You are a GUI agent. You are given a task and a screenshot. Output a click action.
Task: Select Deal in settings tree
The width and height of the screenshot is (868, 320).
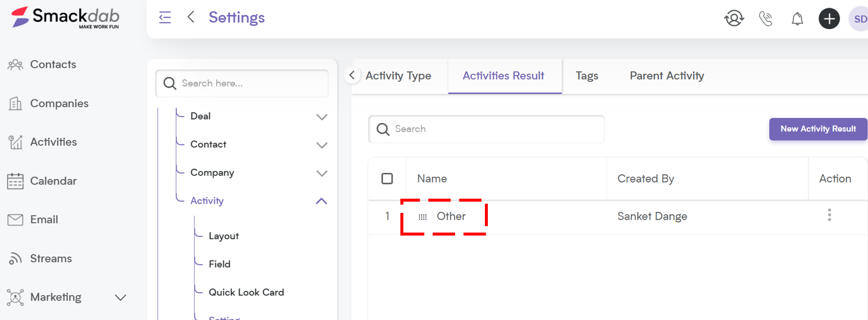pyautogui.click(x=200, y=116)
